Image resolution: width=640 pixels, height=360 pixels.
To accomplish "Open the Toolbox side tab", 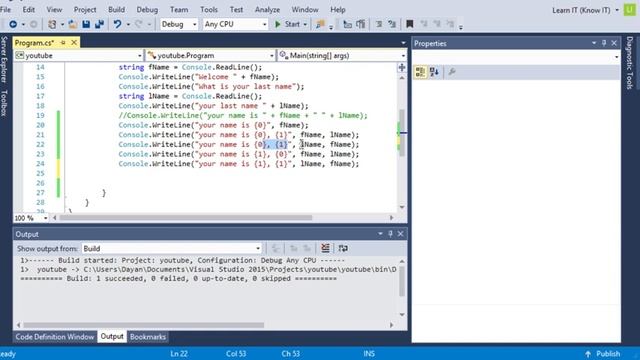I will click(4, 103).
